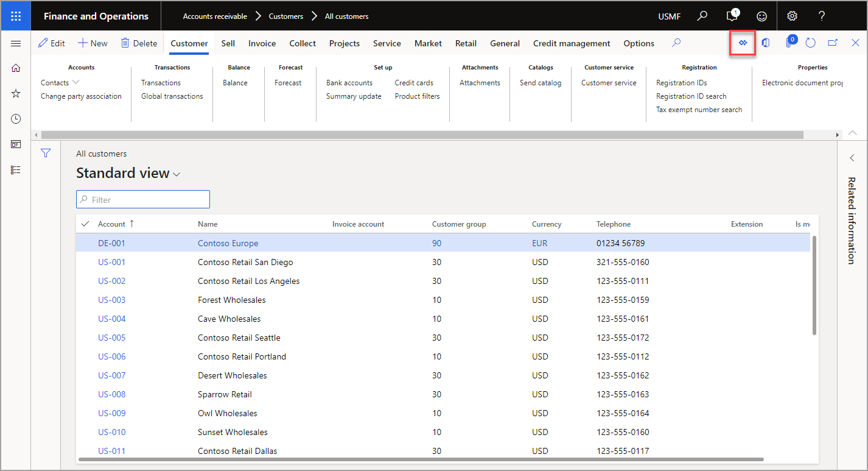This screenshot has height=471, width=868.
Task: Click Send catalog button
Action: pyautogui.click(x=541, y=83)
